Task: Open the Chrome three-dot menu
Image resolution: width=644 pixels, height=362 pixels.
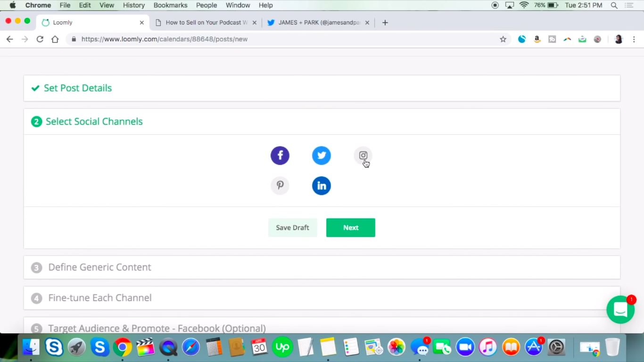Action: coord(634,39)
